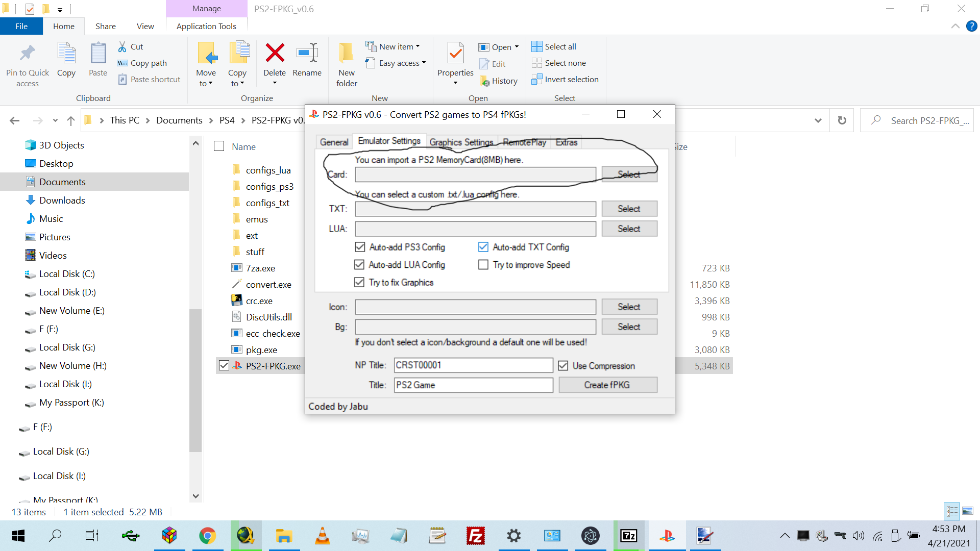Open the File ribbon tab
This screenshot has width=980, height=551.
(x=21, y=26)
